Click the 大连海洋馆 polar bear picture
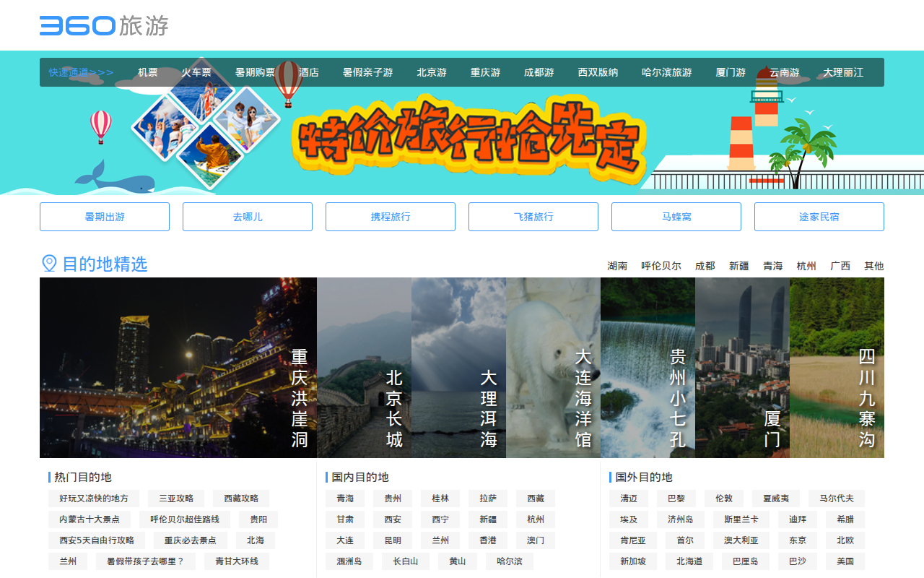This screenshot has height=578, width=924. pos(553,368)
